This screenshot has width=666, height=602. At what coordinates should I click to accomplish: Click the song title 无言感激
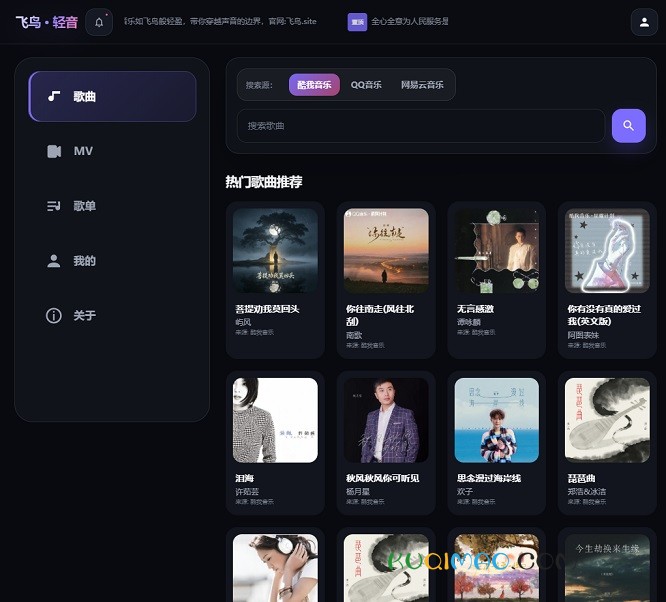475,309
